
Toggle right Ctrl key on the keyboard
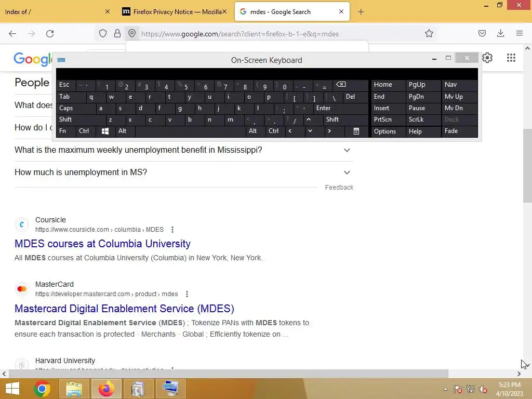tap(275, 131)
